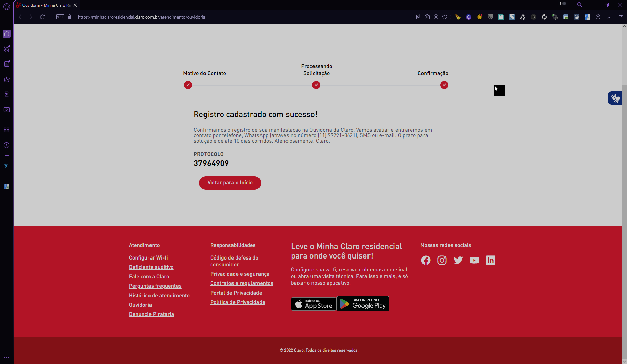The image size is (627, 364).
Task: Open the player icon in the sidebar
Action: click(7, 110)
